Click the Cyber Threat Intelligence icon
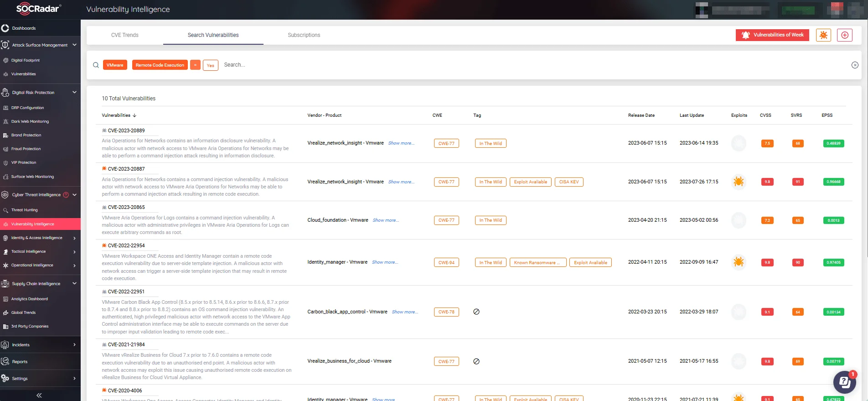This screenshot has height=401, width=868. pyautogui.click(x=5, y=195)
